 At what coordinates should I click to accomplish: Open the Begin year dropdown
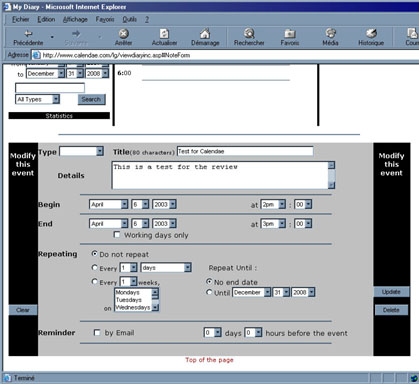(x=164, y=204)
